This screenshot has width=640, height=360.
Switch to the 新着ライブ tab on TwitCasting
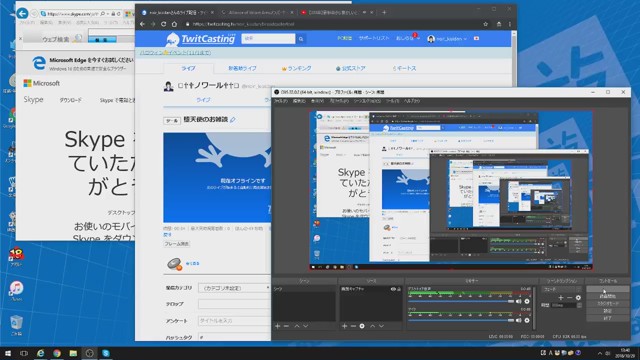point(242,69)
